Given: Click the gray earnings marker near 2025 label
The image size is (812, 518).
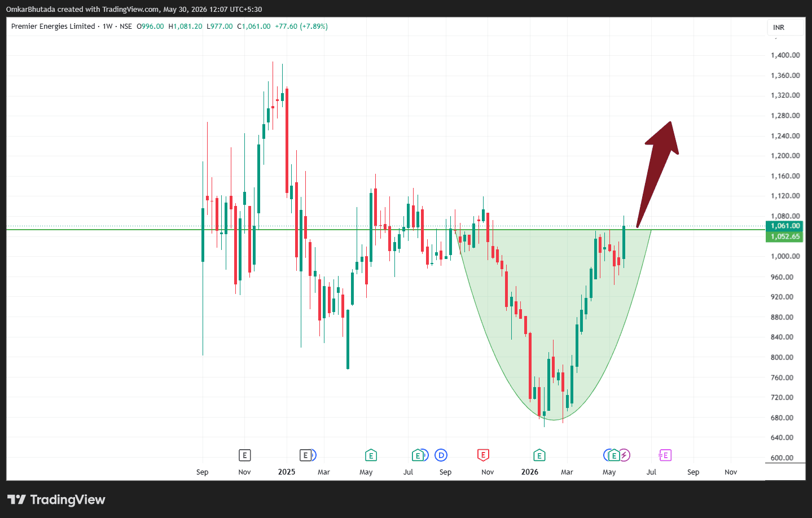Looking at the screenshot, I should pyautogui.click(x=305, y=455).
